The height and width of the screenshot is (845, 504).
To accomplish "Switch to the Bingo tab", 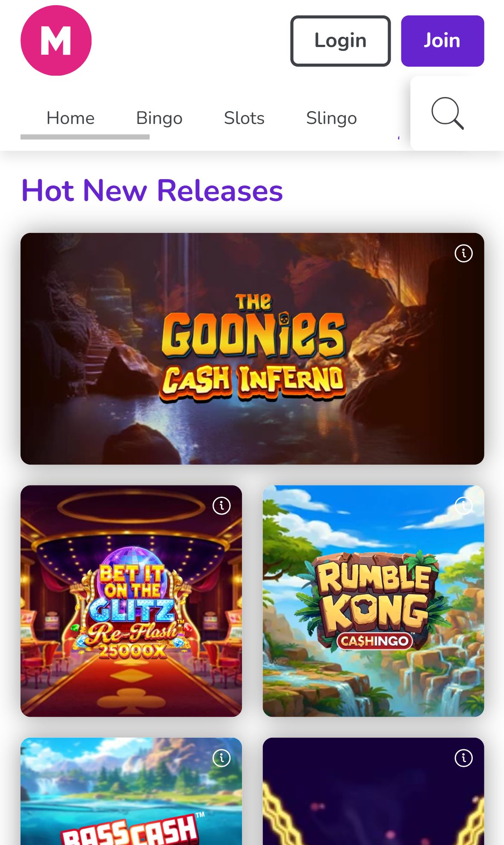I will (x=159, y=118).
